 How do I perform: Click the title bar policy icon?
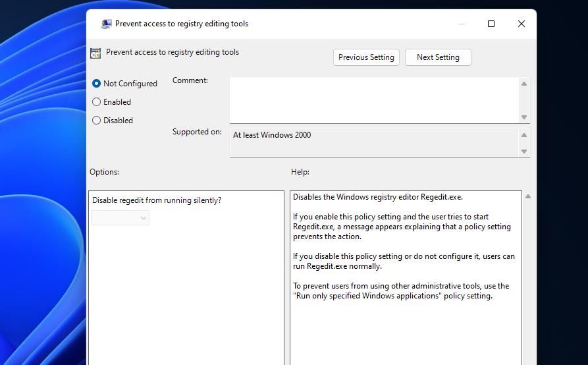[x=107, y=24]
